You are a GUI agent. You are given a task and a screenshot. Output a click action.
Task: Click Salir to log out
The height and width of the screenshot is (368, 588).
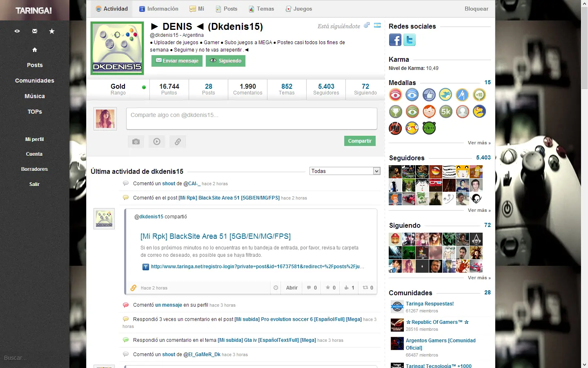tap(35, 184)
